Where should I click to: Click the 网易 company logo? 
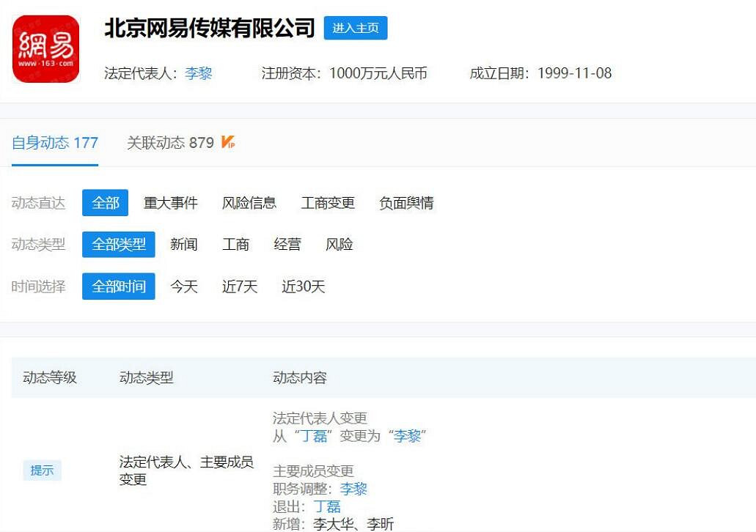[45, 50]
